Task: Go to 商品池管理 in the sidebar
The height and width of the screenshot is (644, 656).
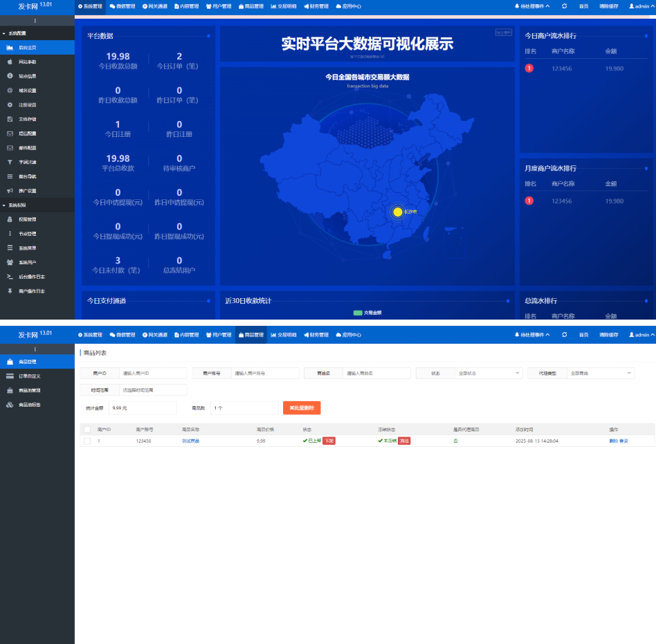Action: tap(30, 390)
